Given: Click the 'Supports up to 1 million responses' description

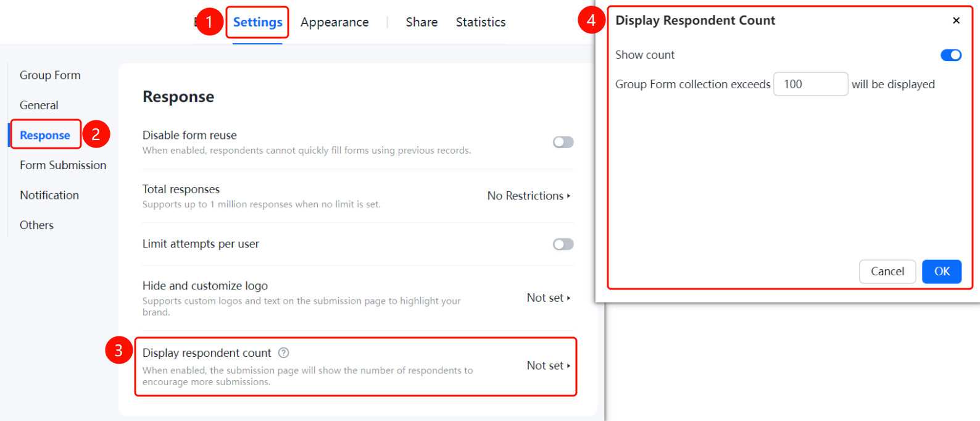Looking at the screenshot, I should 262,204.
